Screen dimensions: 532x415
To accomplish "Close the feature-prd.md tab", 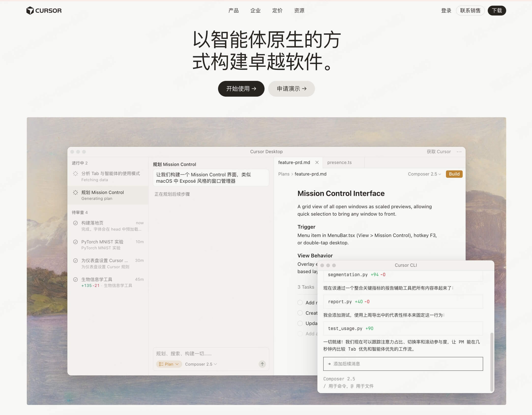I will coord(317,163).
